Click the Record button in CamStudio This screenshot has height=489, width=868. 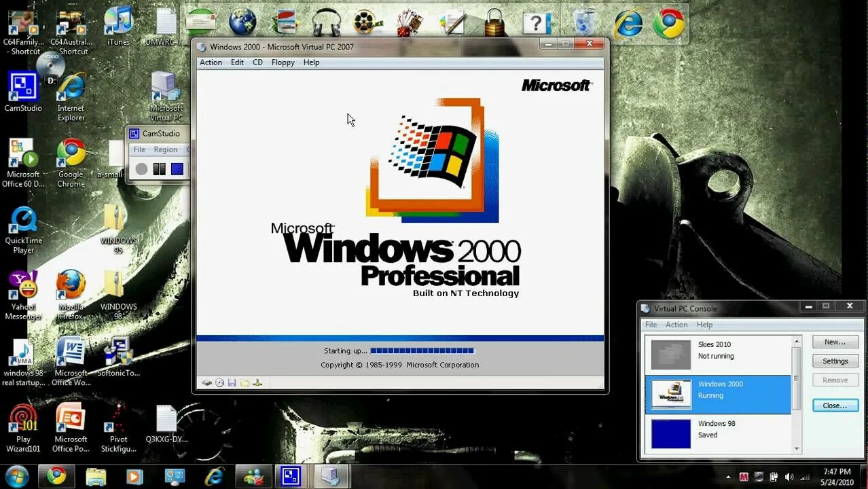tap(141, 168)
